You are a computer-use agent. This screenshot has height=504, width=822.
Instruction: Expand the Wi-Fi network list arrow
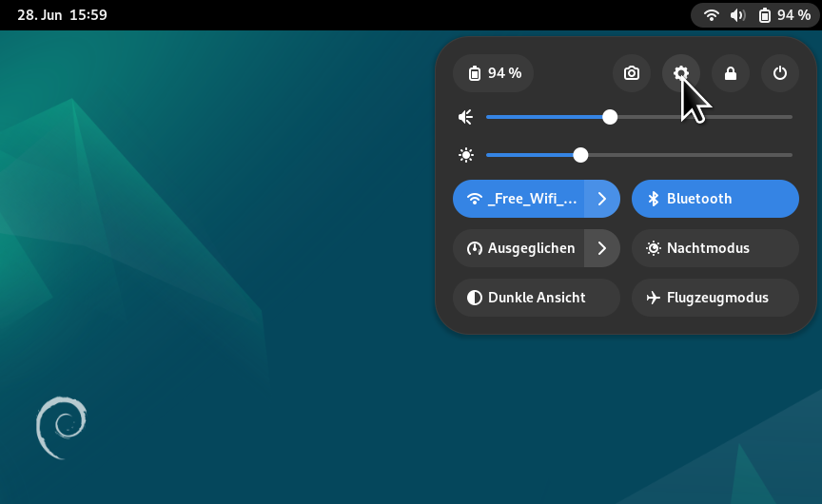click(x=602, y=199)
